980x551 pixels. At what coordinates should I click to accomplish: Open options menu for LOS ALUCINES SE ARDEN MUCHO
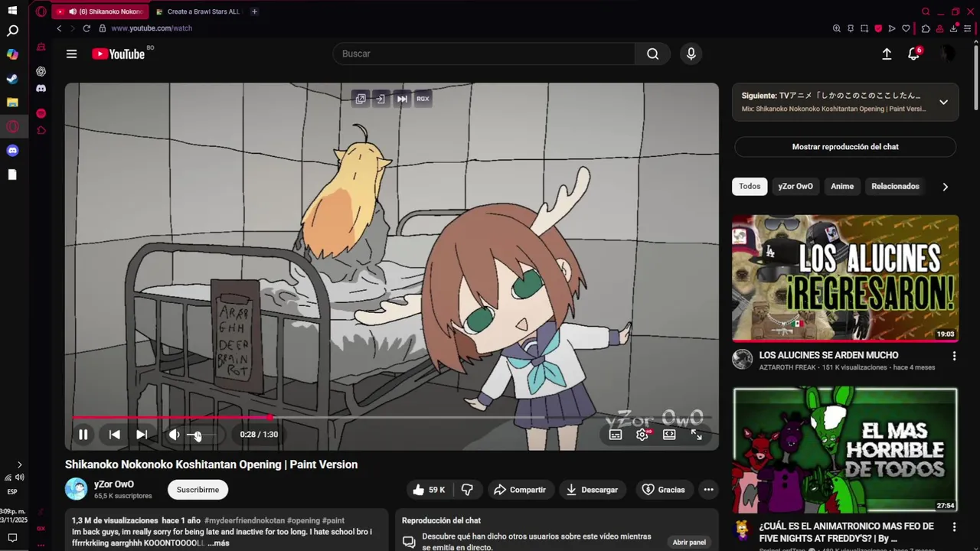click(954, 356)
